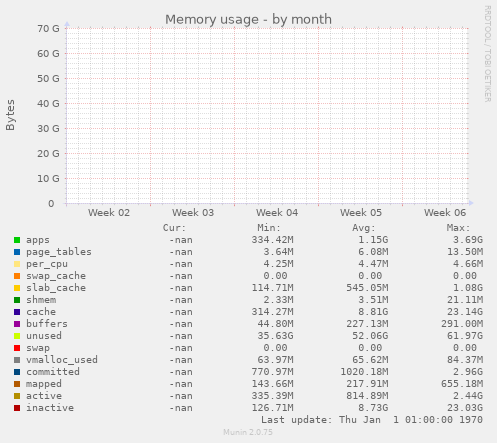Click the memory usage graph plot area
Screen dimensions: 497x443
pos(267,116)
